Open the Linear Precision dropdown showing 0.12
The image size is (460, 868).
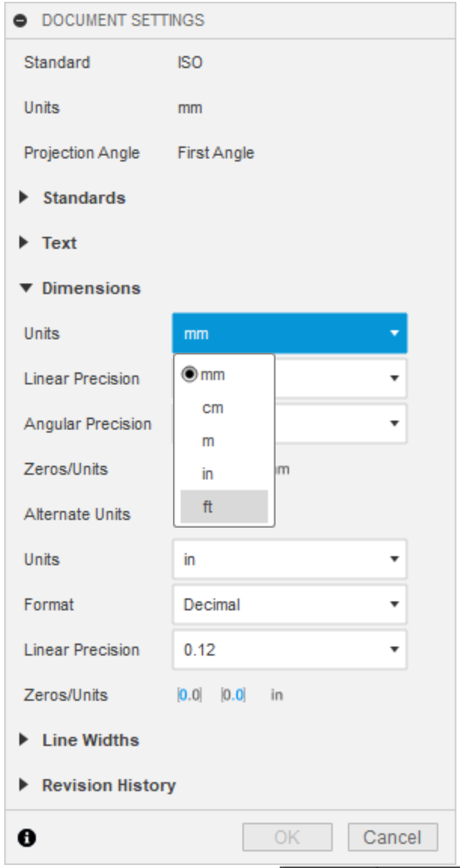(x=289, y=650)
